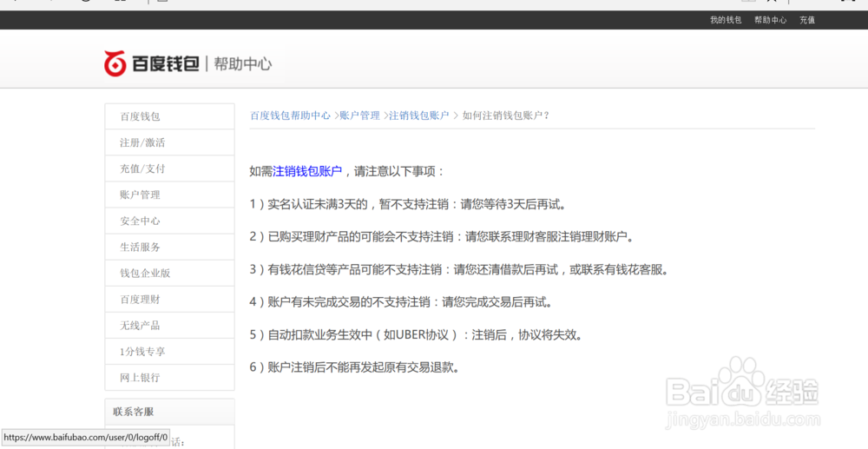
Task: Open 钱包企业版 sidebar item
Action: pos(169,273)
